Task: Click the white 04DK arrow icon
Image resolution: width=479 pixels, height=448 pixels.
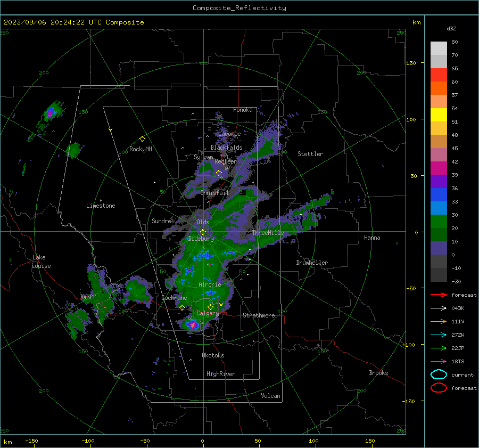Action: pos(439,308)
